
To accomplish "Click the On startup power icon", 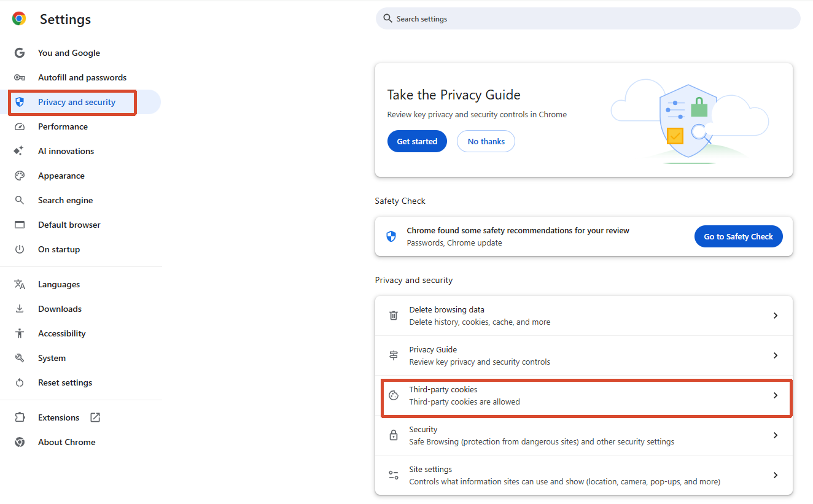I will [20, 249].
